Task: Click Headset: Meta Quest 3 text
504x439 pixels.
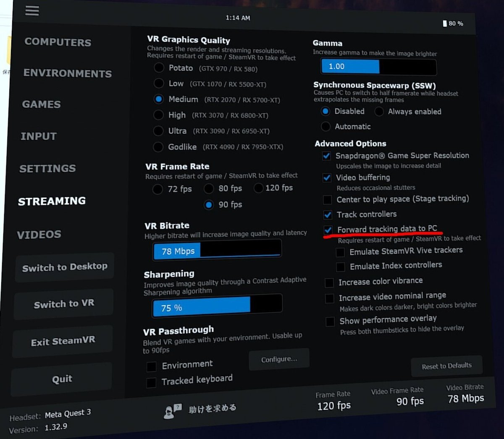Action: click(50, 414)
